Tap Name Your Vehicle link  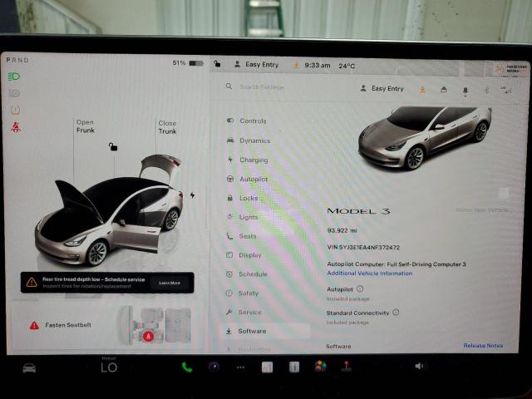point(482,210)
